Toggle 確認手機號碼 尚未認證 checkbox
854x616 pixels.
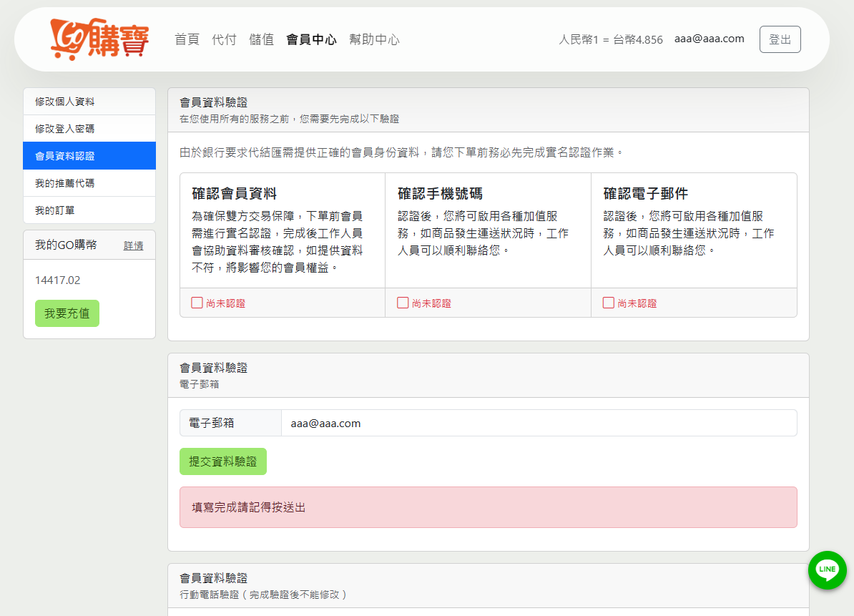(403, 303)
